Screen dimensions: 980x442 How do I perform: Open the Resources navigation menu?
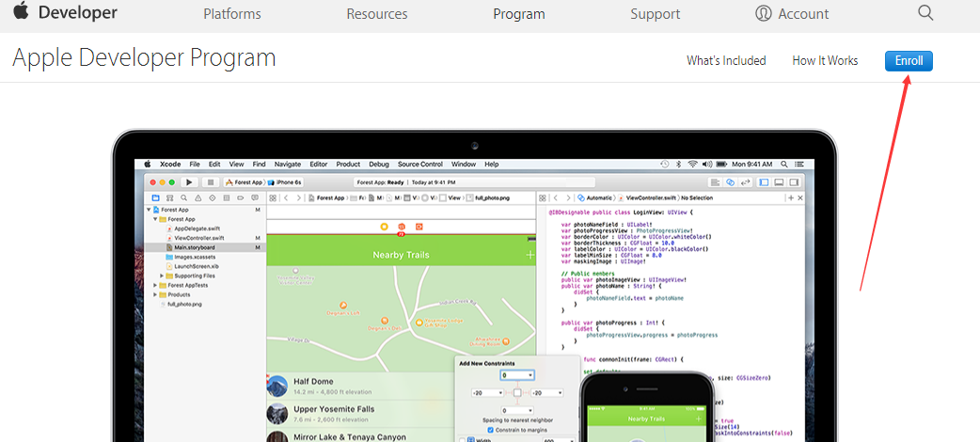click(x=377, y=14)
